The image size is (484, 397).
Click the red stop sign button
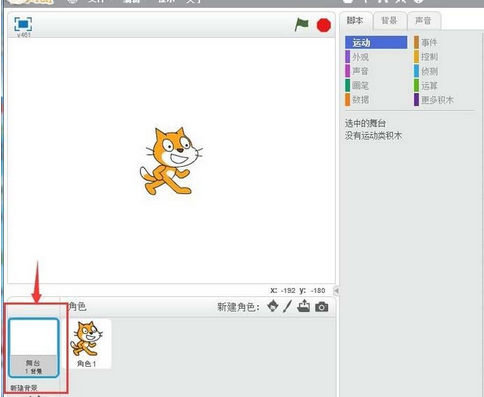click(324, 25)
